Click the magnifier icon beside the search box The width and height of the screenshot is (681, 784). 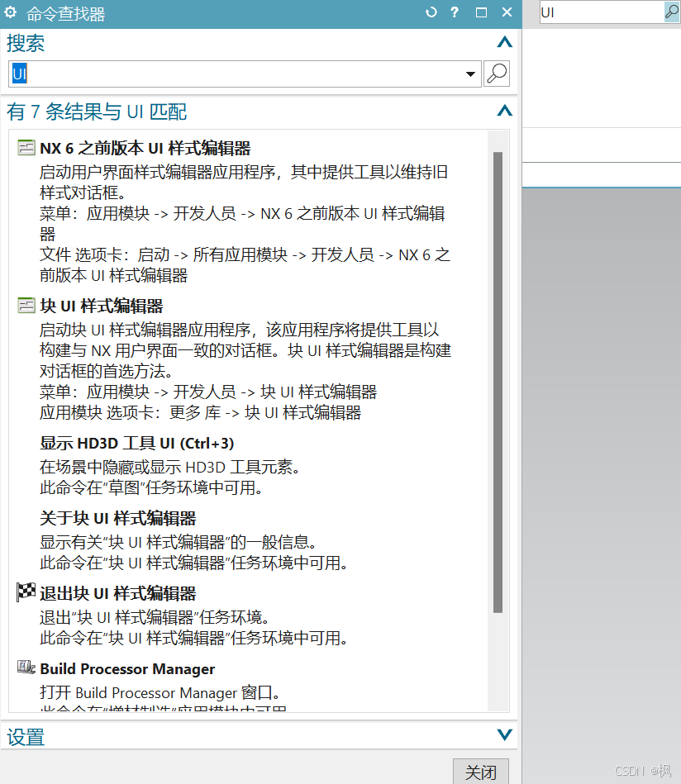[496, 74]
